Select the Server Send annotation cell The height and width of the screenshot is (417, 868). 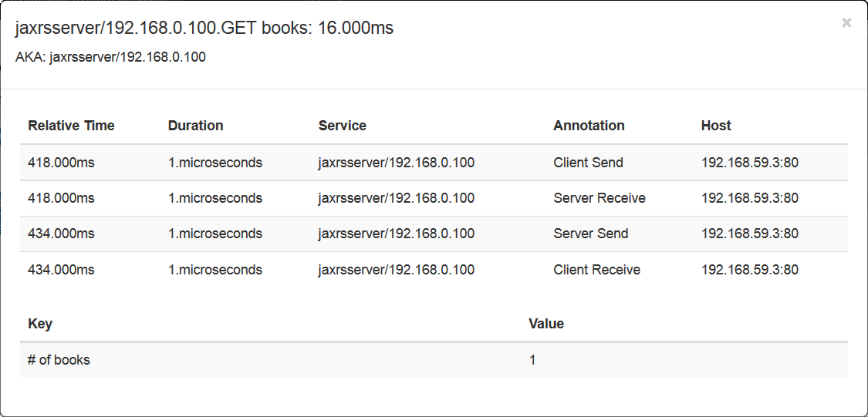click(590, 234)
